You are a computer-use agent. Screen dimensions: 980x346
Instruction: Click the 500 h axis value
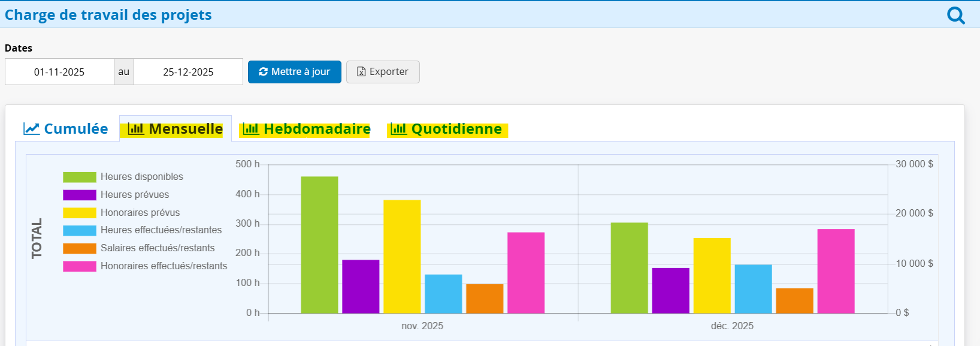tap(247, 164)
